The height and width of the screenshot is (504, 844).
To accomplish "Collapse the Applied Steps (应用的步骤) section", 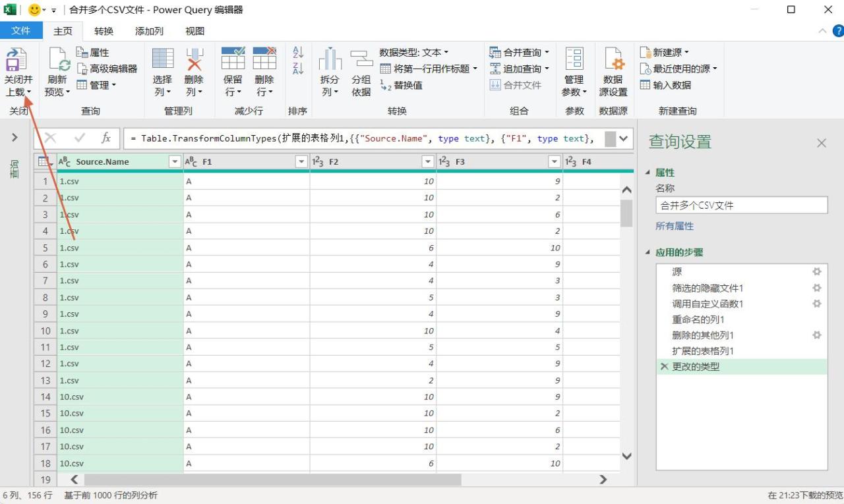I will (648, 253).
